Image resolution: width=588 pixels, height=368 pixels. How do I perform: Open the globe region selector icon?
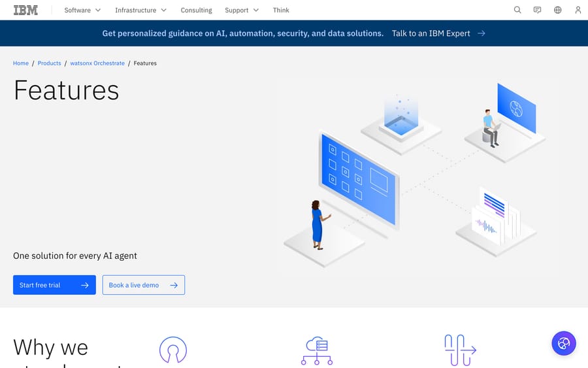coord(558,10)
